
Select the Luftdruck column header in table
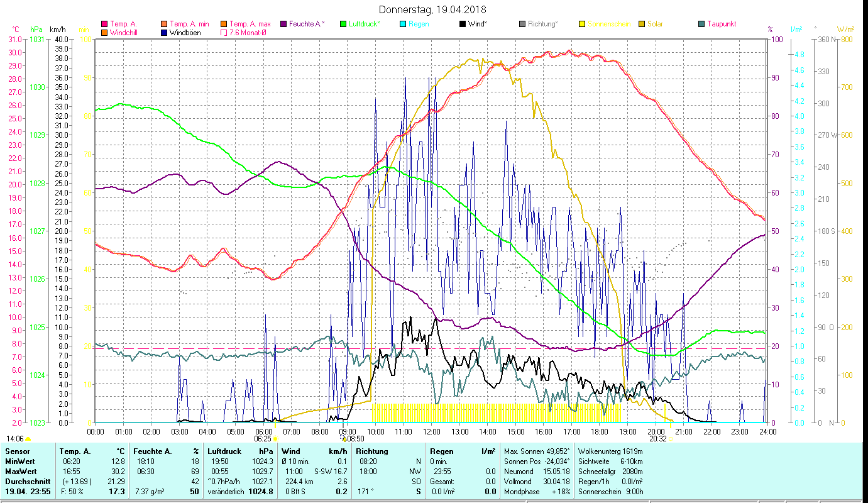pos(224,451)
